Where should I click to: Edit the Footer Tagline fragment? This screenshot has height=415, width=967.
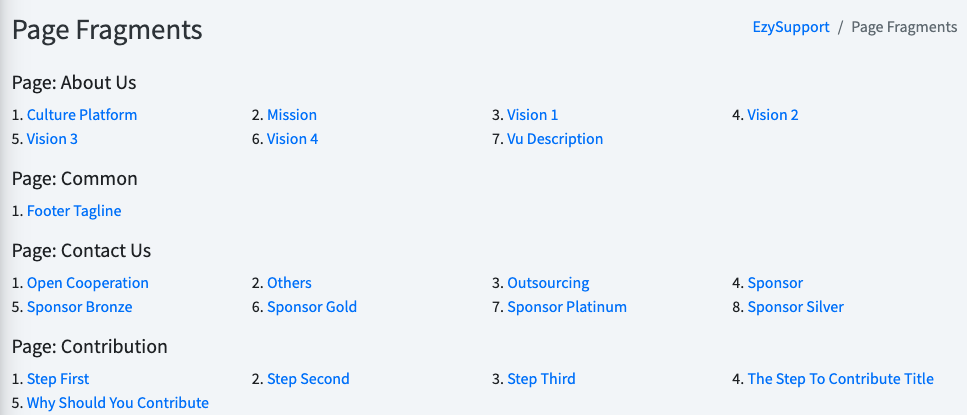click(74, 211)
